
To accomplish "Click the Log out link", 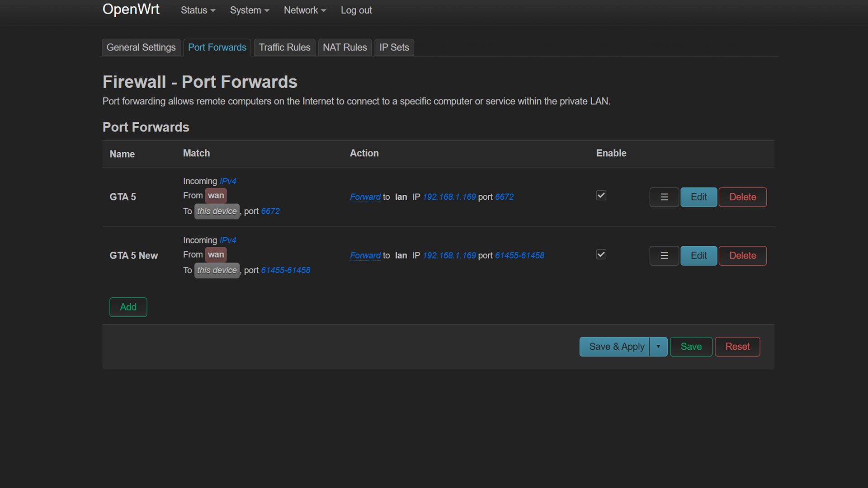I will (x=356, y=10).
